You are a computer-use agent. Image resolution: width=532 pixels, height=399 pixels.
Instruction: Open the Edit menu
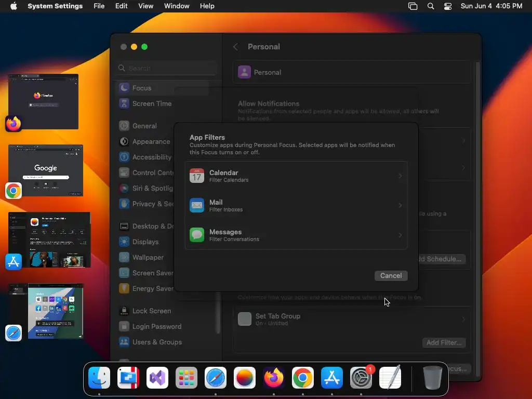click(x=121, y=6)
